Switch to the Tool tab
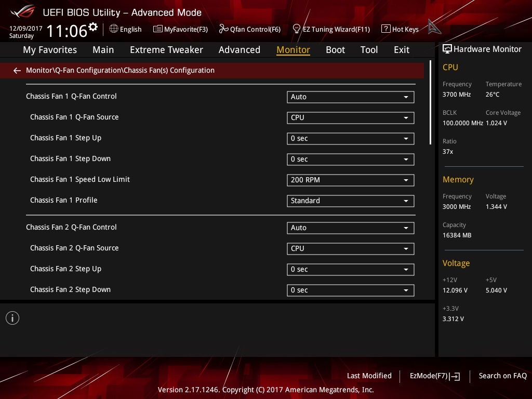This screenshot has height=399, width=532. tap(369, 50)
